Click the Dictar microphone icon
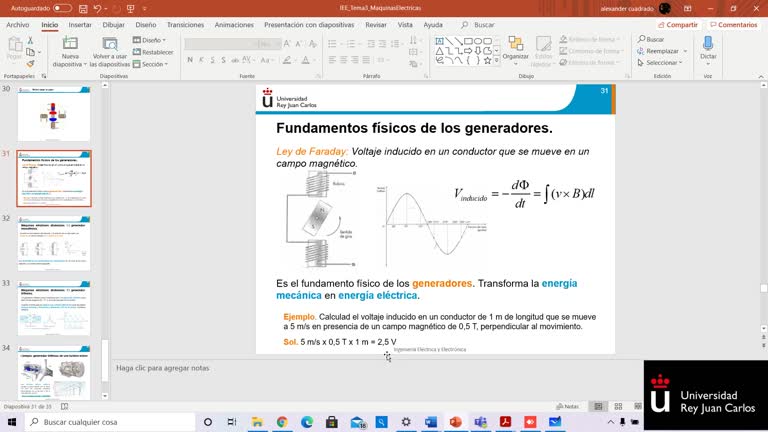This screenshot has height=432, width=768. pos(708,44)
